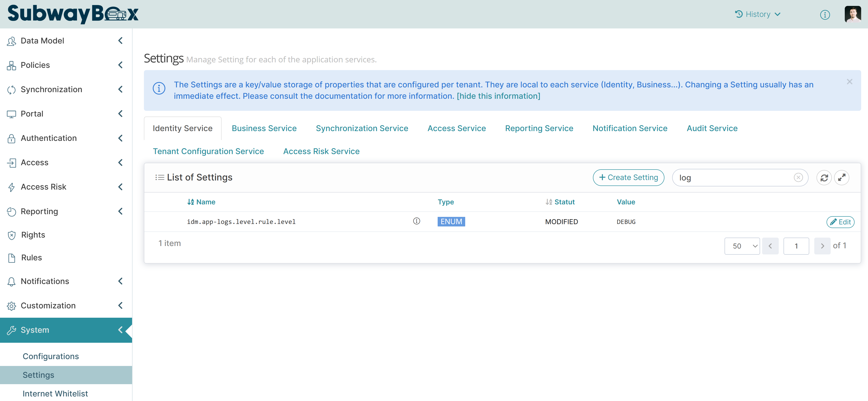
Task: Clear the search field with X icon
Action: coord(798,178)
